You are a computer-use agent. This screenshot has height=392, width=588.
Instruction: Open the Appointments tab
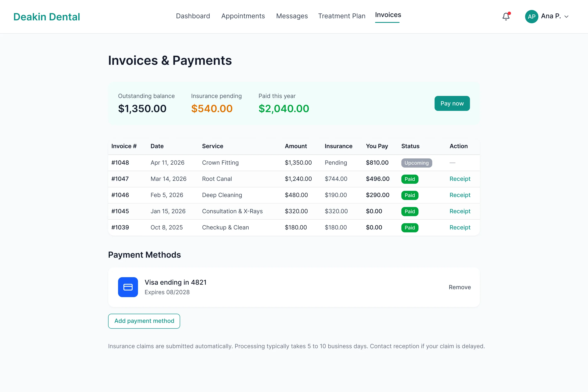pyautogui.click(x=243, y=16)
